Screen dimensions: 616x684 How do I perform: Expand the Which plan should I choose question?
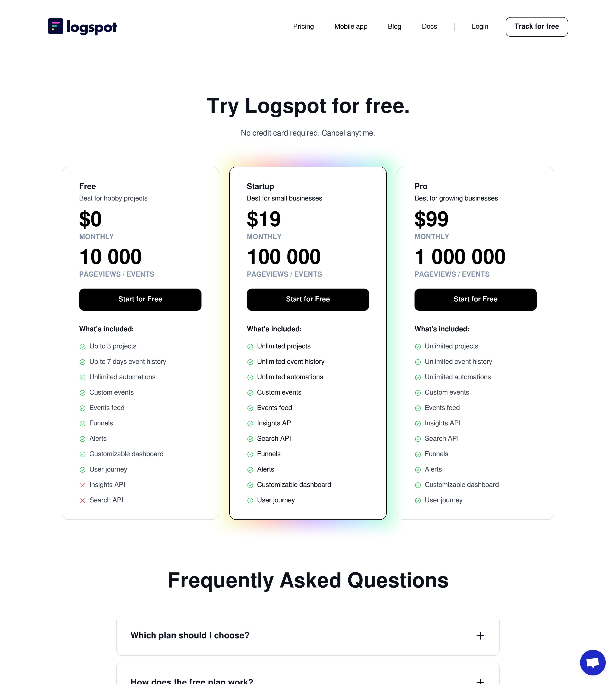(308, 635)
